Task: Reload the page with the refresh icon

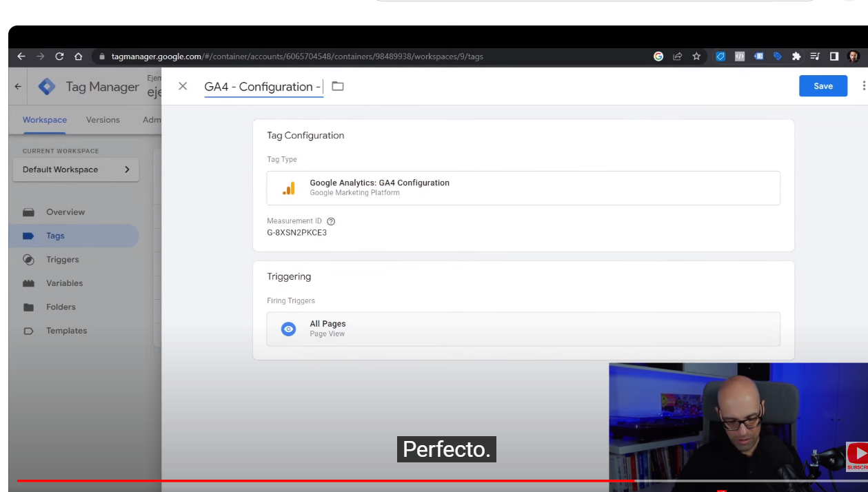Action: (59, 57)
